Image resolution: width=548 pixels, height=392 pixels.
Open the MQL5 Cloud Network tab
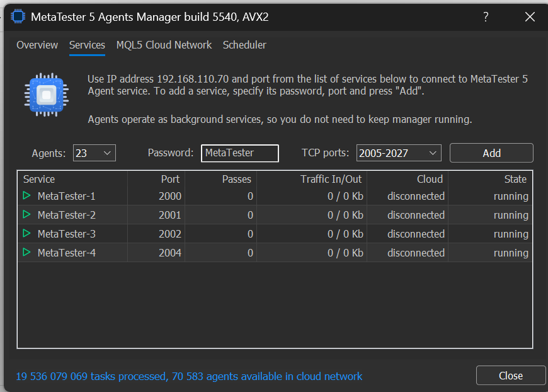(164, 45)
